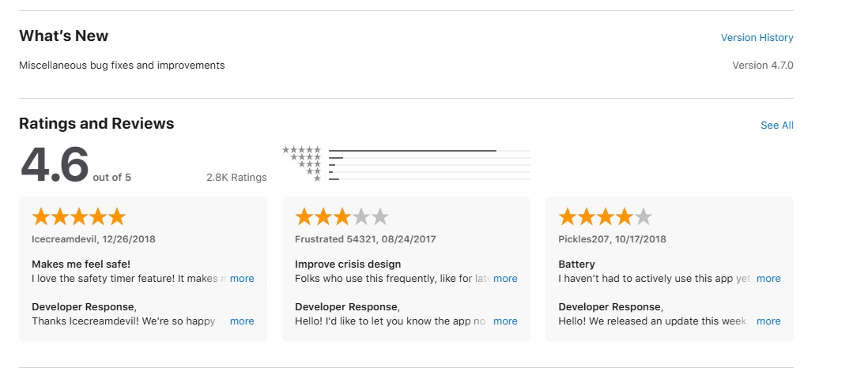Click the four-star rating on Pickles207's review
Screen dimensions: 868x379
[605, 217]
